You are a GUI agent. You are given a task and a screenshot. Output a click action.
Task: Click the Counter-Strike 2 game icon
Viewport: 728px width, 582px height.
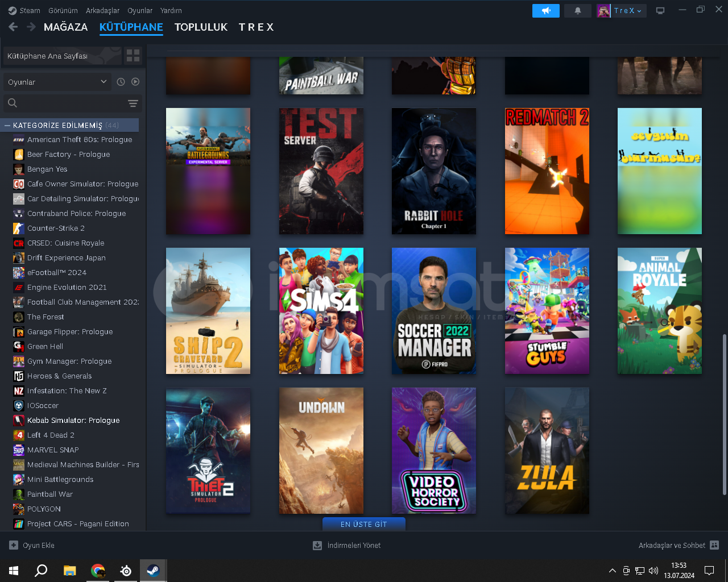point(19,228)
